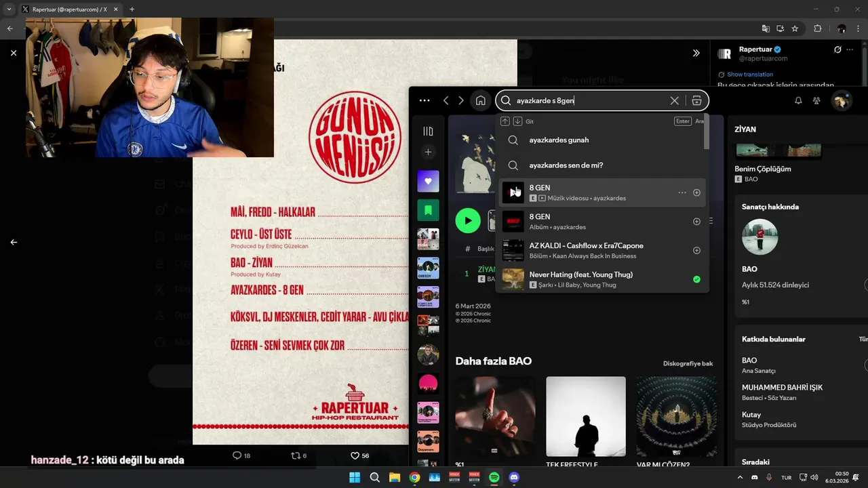Bookmark page with Chrome star icon
This screenshot has height=488, width=868.
click(x=795, y=28)
